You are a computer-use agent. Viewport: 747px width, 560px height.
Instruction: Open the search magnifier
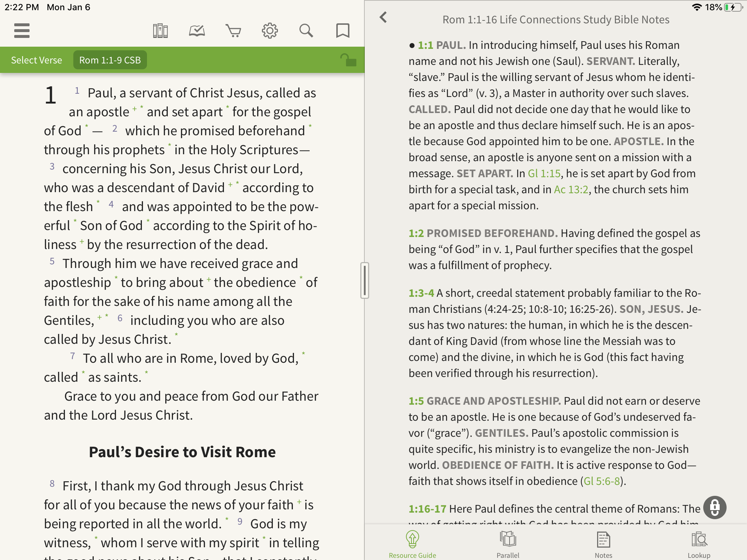[306, 31]
